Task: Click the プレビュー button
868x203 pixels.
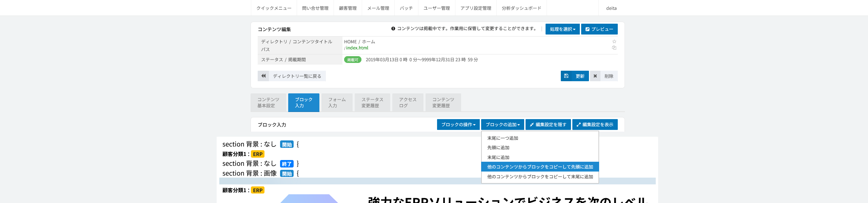Action: (599, 29)
